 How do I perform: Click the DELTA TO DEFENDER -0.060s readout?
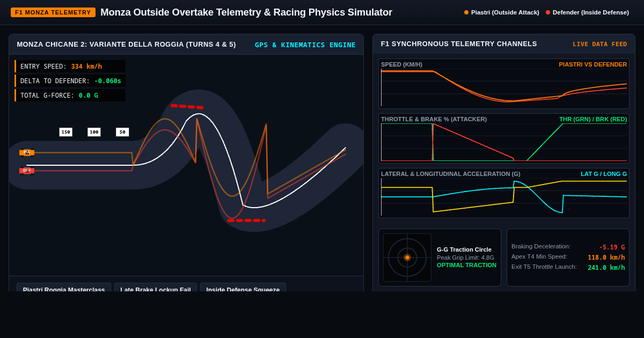(x=70, y=81)
